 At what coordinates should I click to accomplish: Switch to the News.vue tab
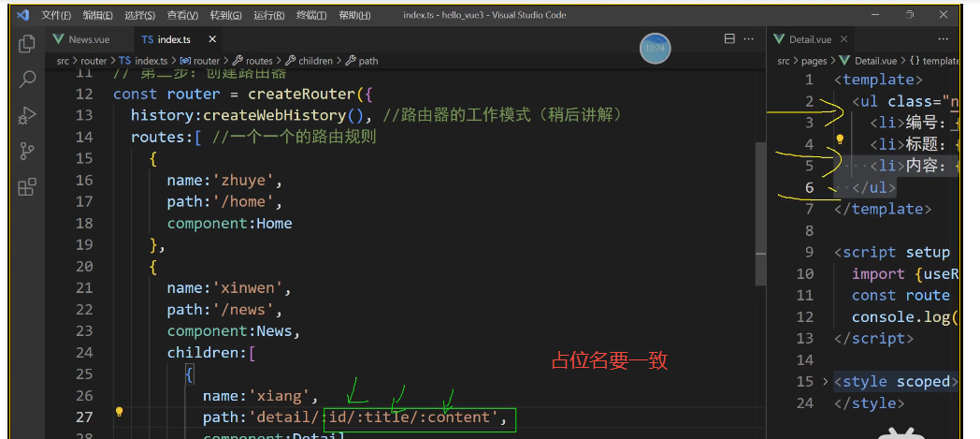point(89,39)
